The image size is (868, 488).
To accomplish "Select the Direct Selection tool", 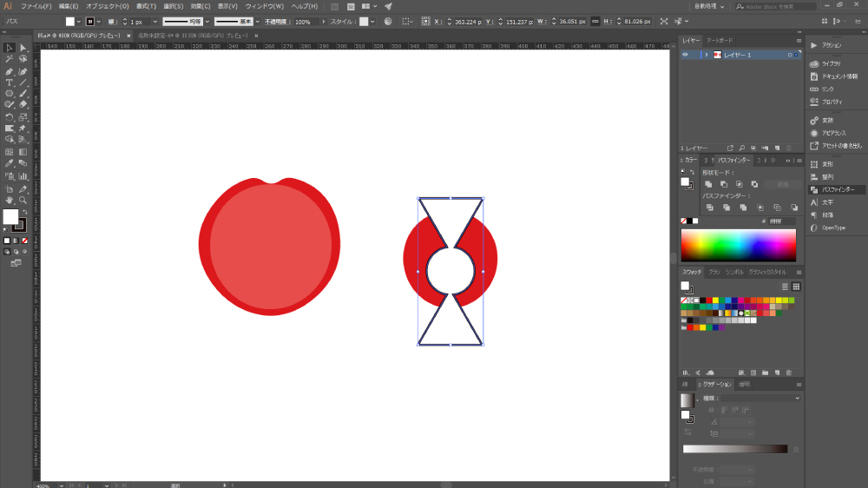I will [x=23, y=48].
